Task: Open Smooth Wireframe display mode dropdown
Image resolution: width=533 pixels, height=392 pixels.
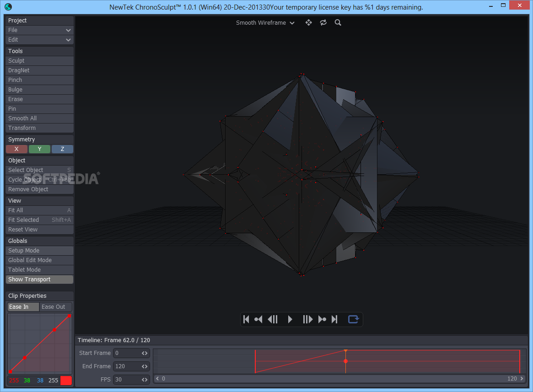Action: point(265,23)
